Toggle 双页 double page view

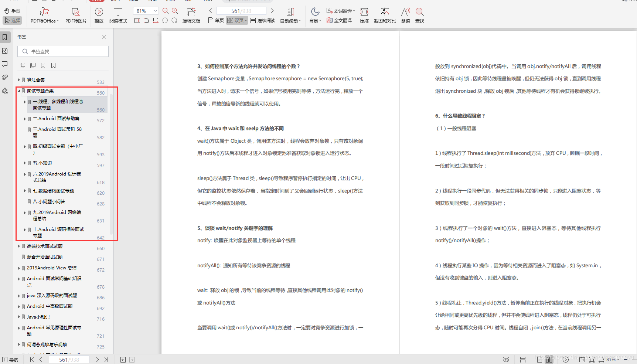(x=237, y=21)
